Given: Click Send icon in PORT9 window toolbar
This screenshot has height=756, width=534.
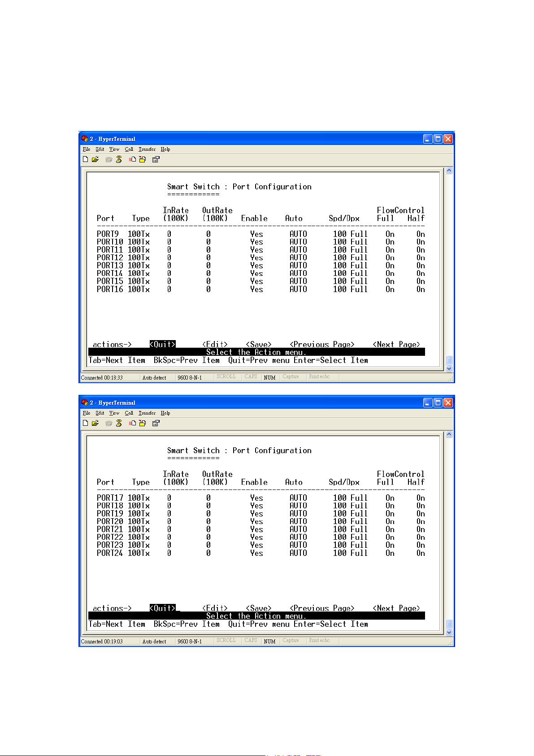Looking at the screenshot, I should 133,159.
